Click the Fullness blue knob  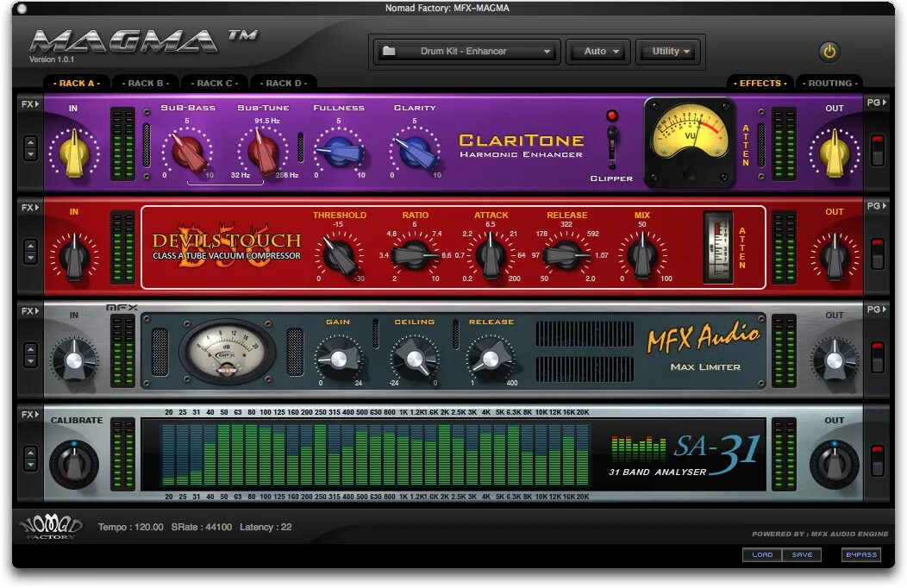click(x=339, y=152)
